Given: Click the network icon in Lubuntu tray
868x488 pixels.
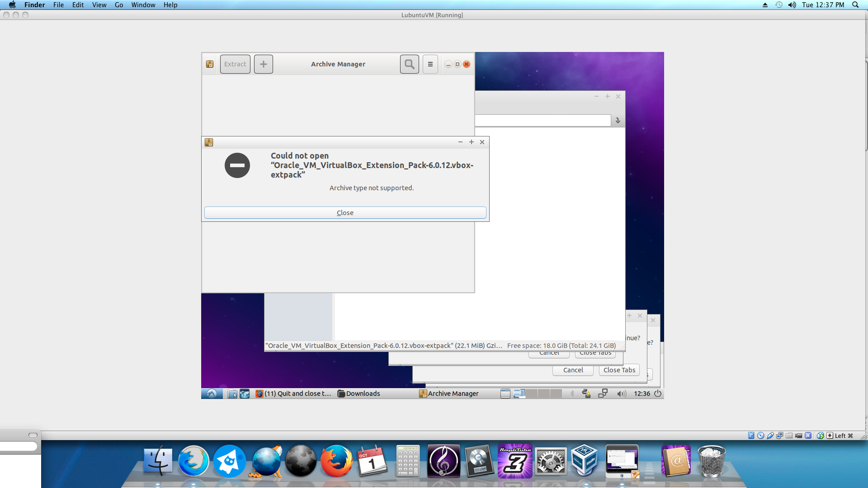Looking at the screenshot, I should (603, 394).
